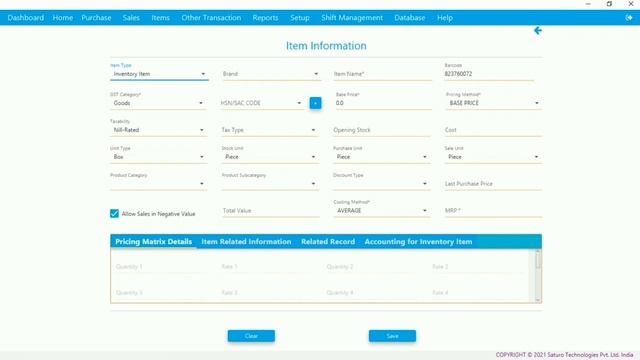This screenshot has height=360, width=640.
Task: Click the Rate 1 field
Action: tap(267, 267)
